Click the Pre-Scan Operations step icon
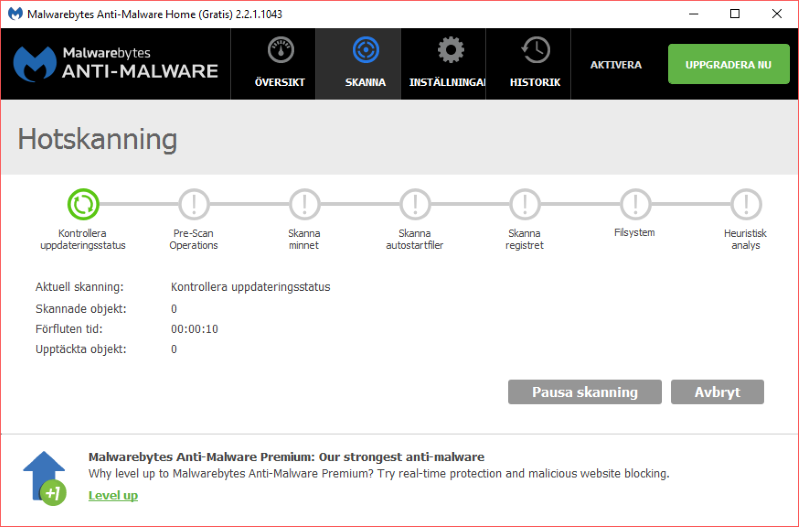800x528 pixels. (x=193, y=204)
